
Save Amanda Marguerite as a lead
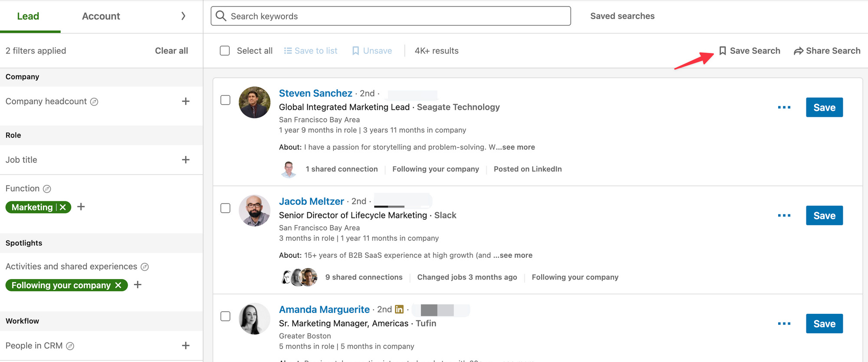pos(824,323)
